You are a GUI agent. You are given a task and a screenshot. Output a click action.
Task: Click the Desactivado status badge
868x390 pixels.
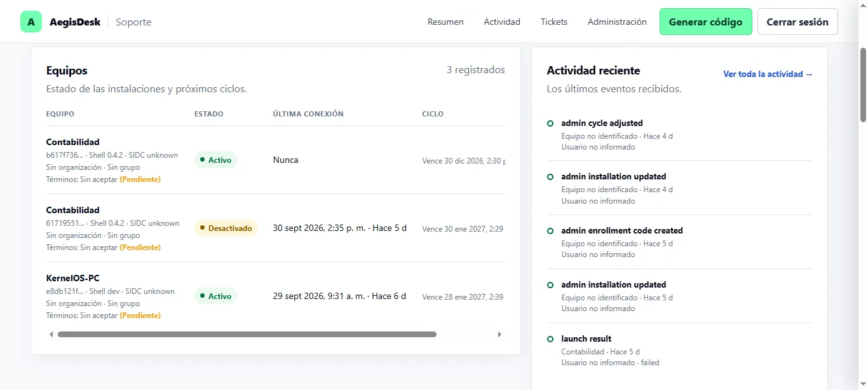coord(226,228)
